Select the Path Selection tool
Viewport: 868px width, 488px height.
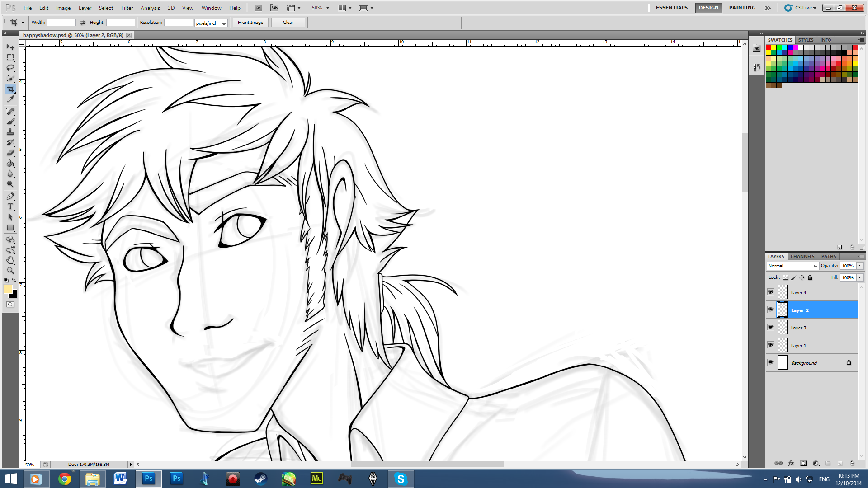tap(10, 217)
